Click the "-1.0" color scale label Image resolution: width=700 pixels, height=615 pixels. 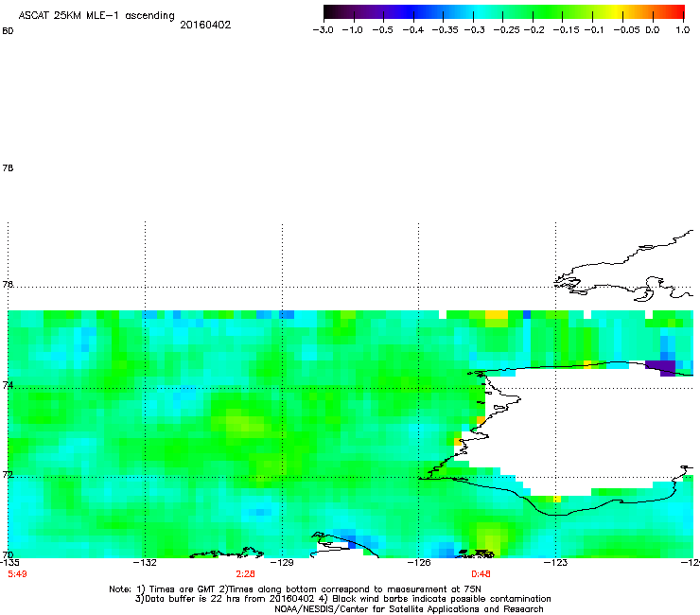pos(353,30)
